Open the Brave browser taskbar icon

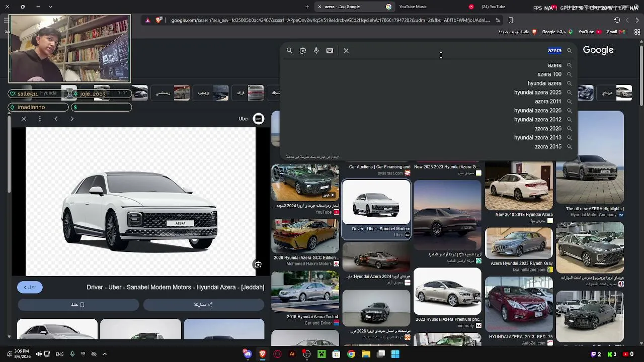pos(262,354)
